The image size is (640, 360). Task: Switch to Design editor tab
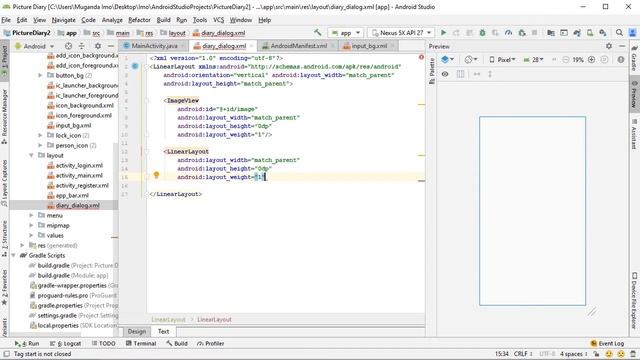pos(136,331)
